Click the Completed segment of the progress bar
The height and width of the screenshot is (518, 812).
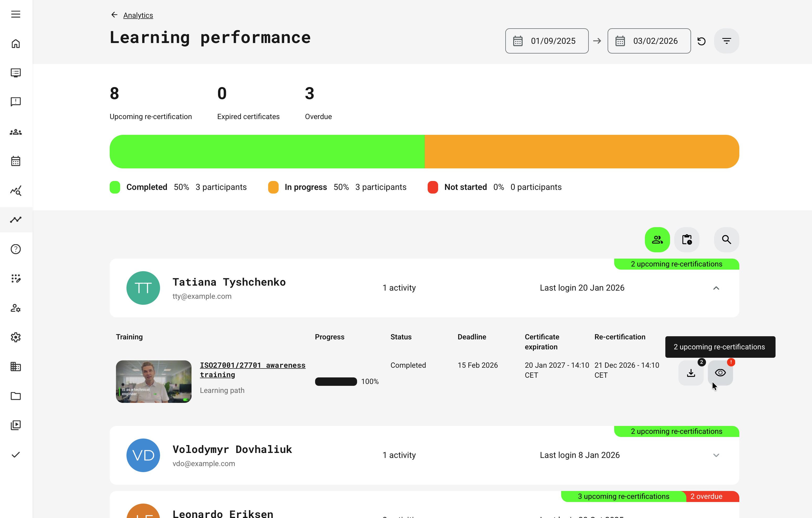(x=266, y=151)
